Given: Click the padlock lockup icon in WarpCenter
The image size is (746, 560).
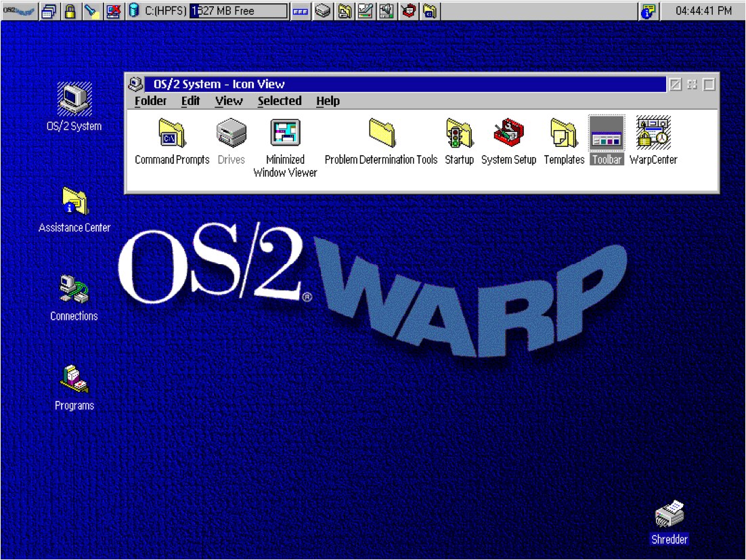Looking at the screenshot, I should point(70,10).
